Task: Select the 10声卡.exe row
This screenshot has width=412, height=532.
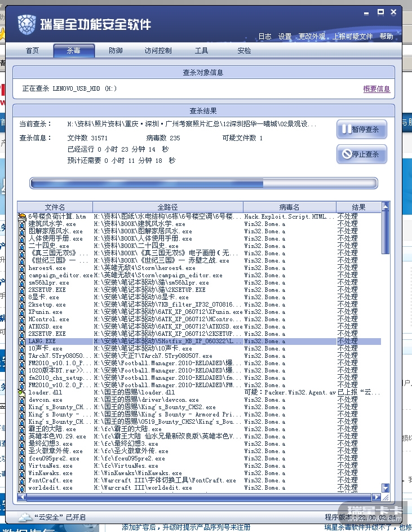Action: [x=200, y=348]
